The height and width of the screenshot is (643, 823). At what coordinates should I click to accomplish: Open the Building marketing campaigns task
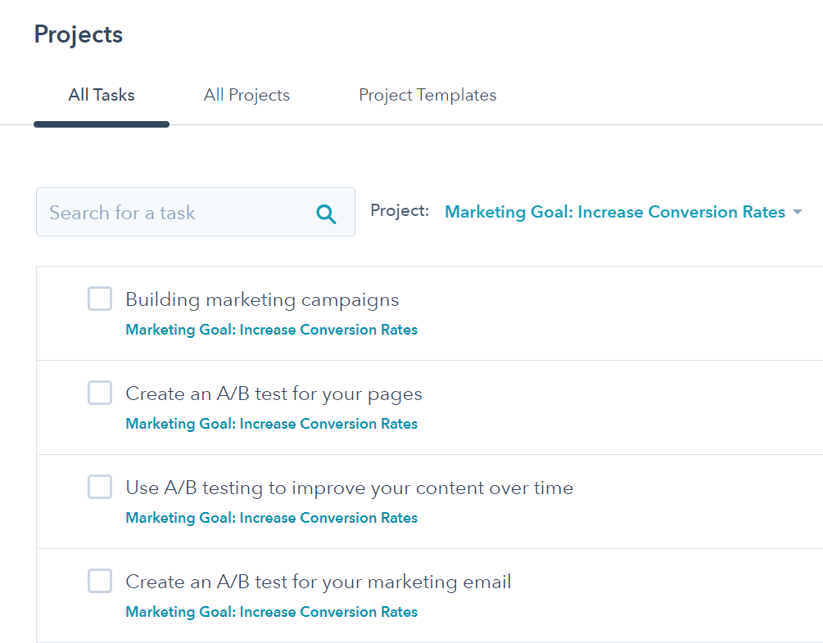pos(262,300)
